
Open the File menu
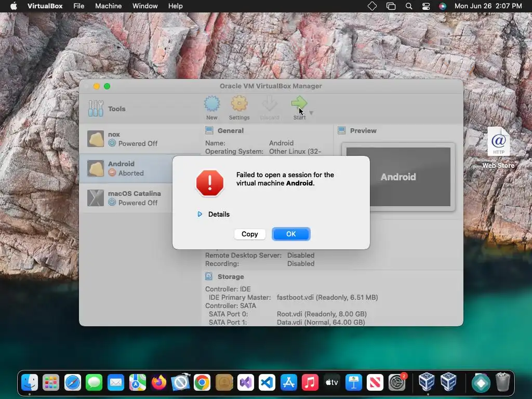click(79, 6)
